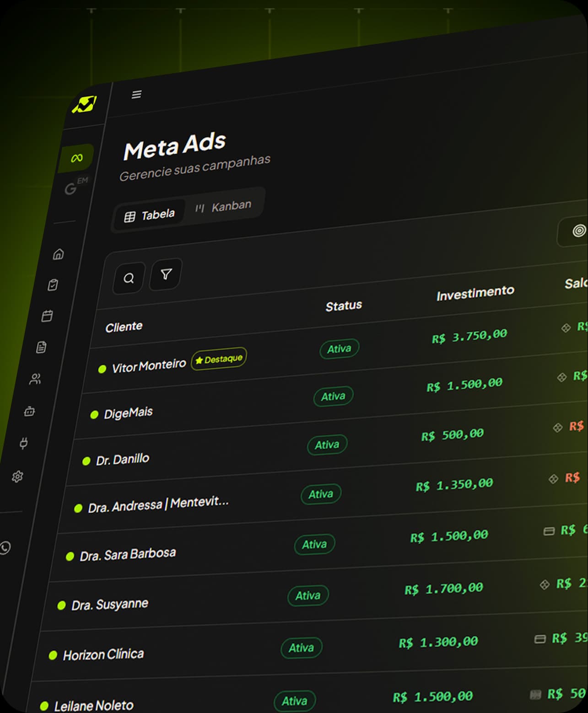Click the Meta Ads page title
This screenshot has height=713, width=588.
pyautogui.click(x=174, y=146)
